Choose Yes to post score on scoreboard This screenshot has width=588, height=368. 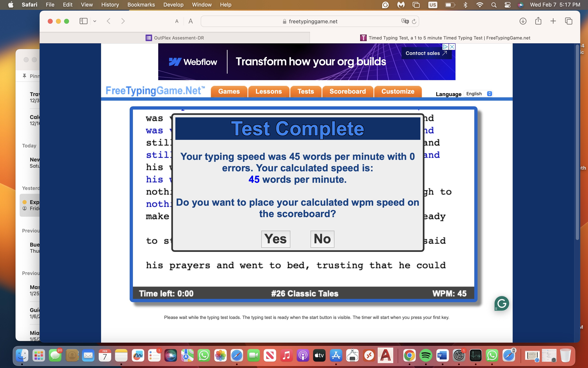[x=276, y=239]
